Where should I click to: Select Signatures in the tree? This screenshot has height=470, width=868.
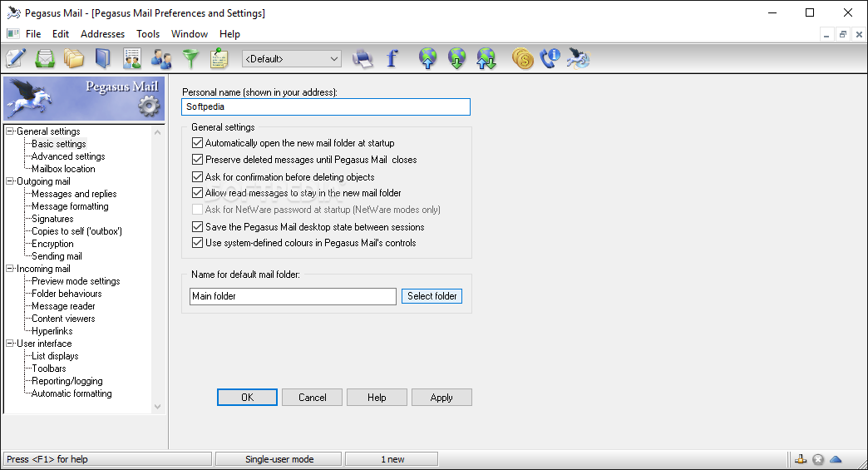click(52, 219)
